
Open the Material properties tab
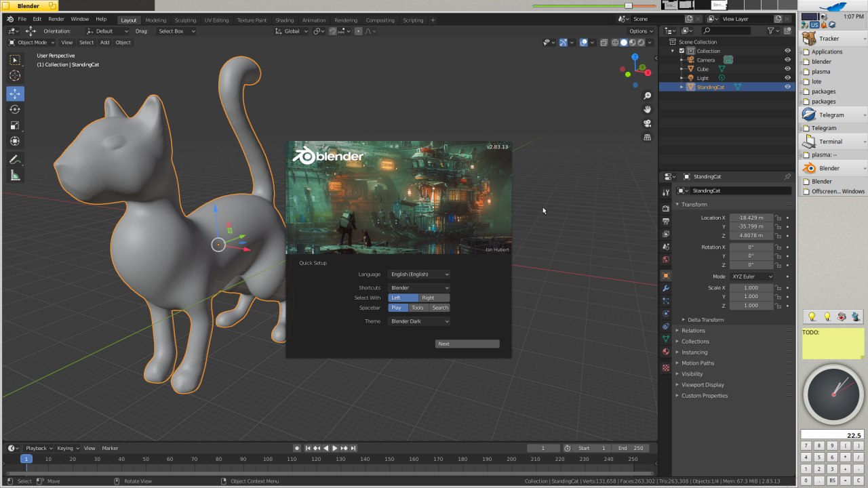tap(666, 352)
